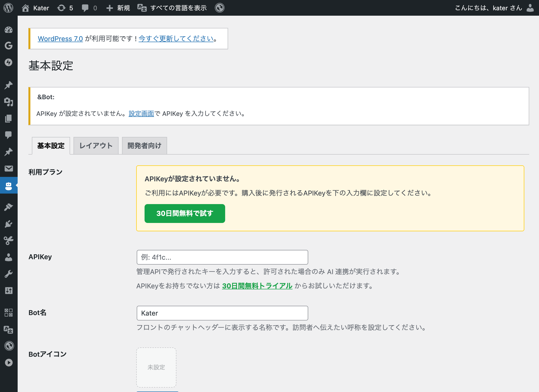Click the Botアイコン row label
The image size is (539, 392).
click(48, 354)
